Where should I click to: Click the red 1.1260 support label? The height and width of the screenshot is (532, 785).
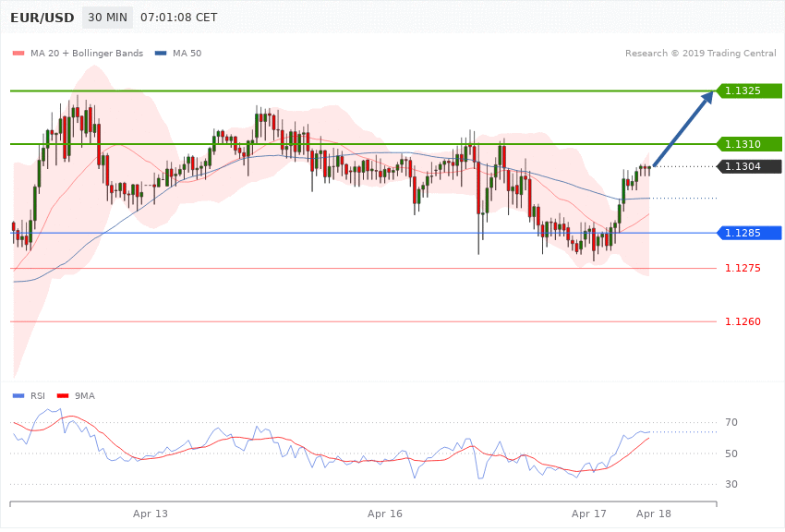[743, 321]
